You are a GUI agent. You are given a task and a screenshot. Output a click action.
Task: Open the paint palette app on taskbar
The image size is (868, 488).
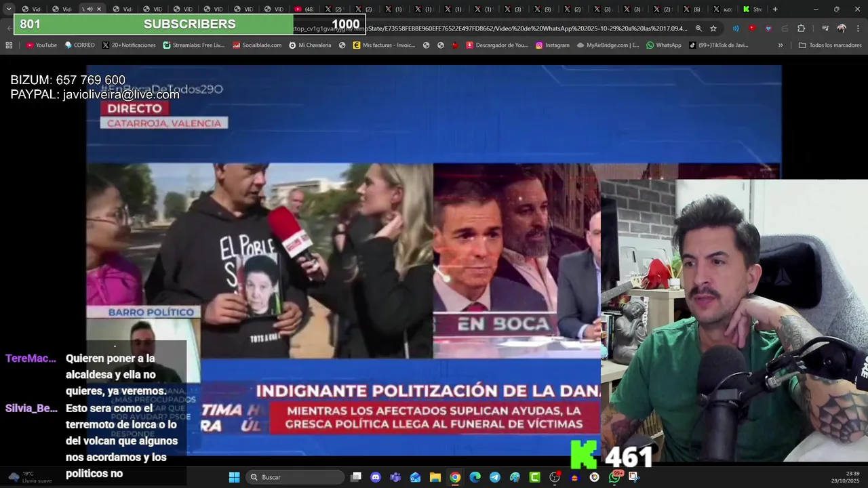coord(515,477)
